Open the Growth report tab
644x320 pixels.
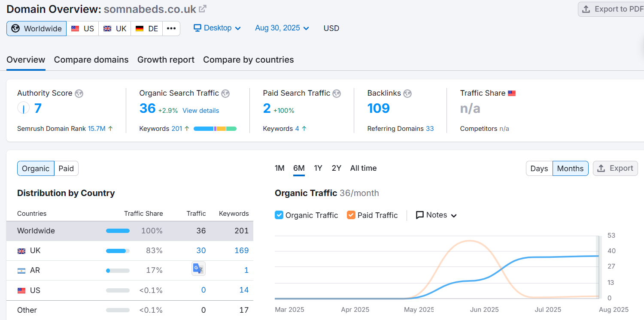166,60
